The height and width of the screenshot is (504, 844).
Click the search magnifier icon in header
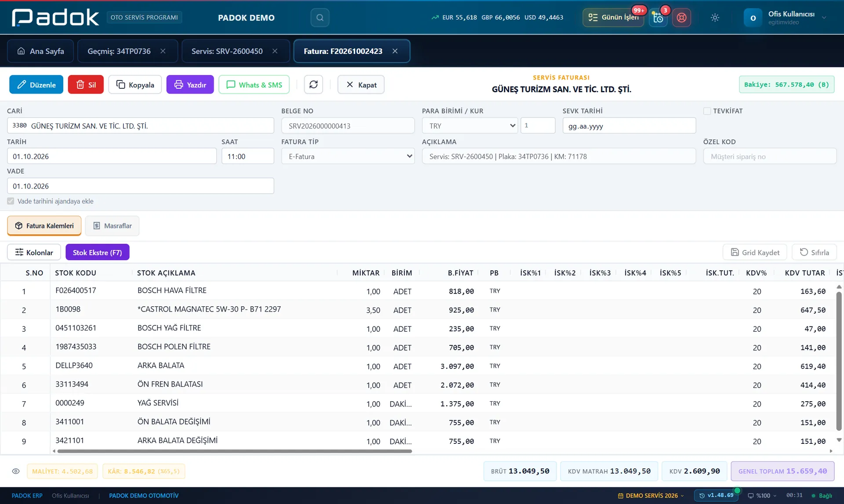coord(320,18)
